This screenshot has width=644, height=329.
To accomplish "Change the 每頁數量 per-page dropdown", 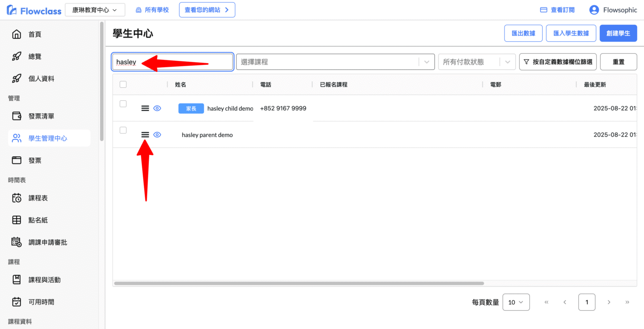I will click(516, 302).
